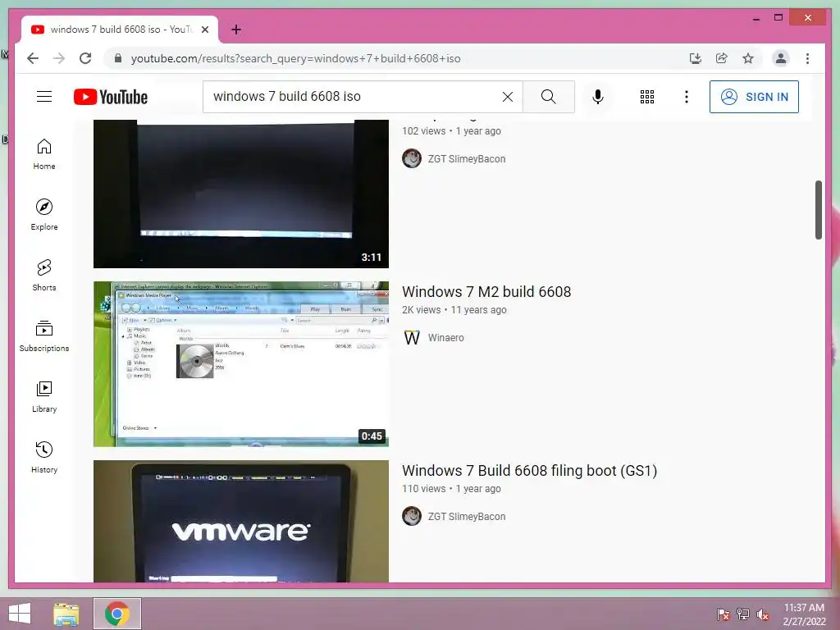
Task: Click the browser forward arrow
Action: (59, 58)
